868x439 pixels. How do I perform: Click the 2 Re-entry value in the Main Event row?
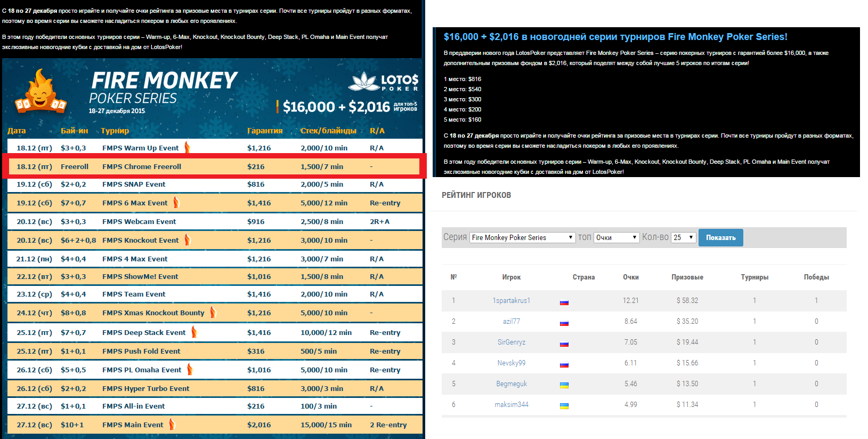388,425
